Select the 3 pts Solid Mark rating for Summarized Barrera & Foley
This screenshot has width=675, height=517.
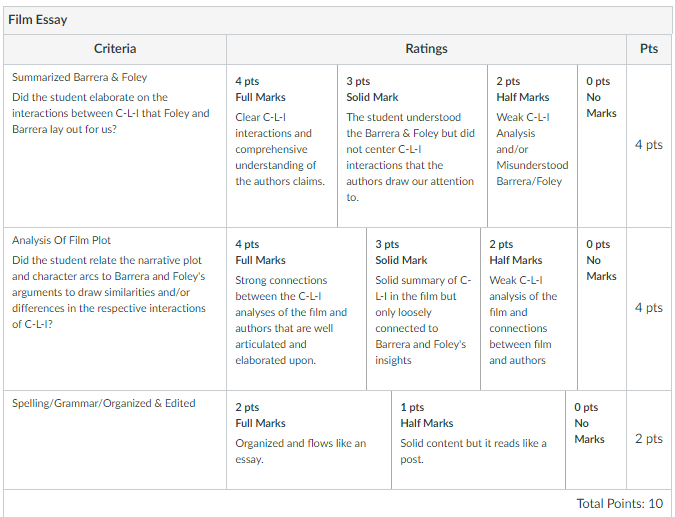click(x=412, y=146)
